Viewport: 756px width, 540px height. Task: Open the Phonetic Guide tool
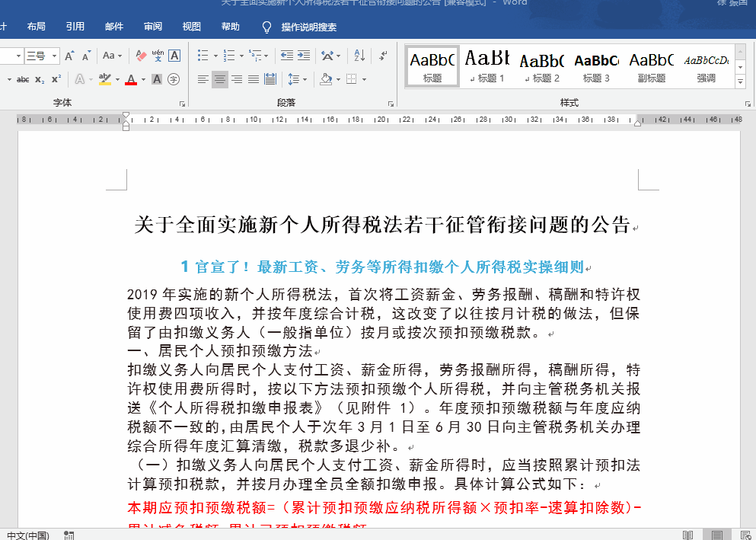156,56
